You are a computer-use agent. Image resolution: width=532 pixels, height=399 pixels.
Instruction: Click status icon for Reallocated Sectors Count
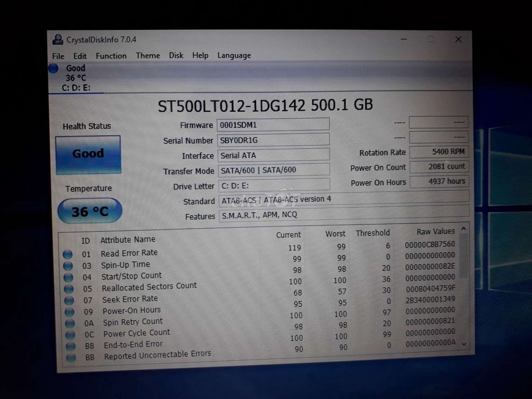pyautogui.click(x=69, y=289)
